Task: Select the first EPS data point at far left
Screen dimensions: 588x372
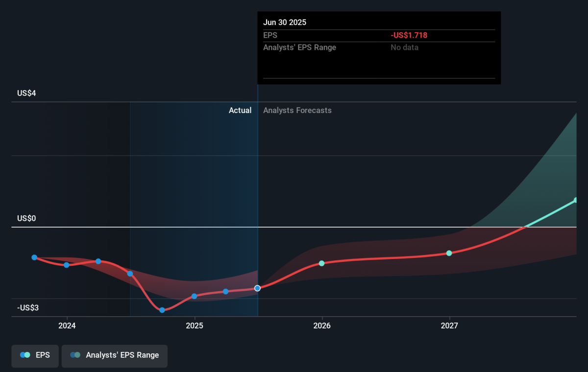Action: pyautogui.click(x=34, y=257)
